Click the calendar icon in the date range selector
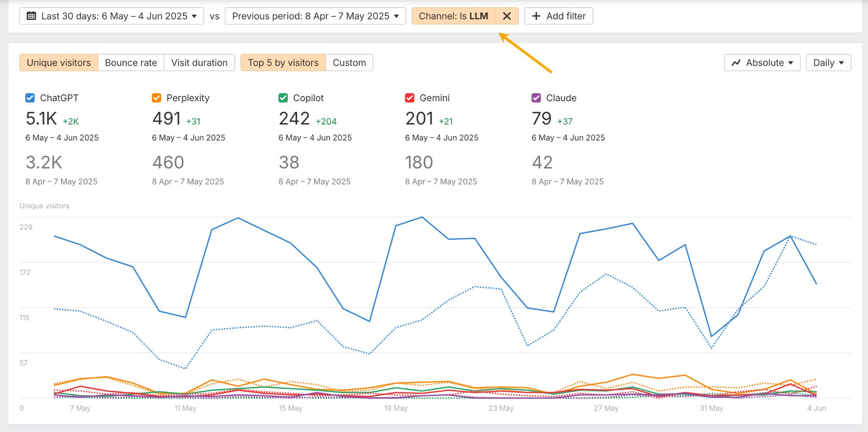The image size is (868, 432). click(32, 16)
